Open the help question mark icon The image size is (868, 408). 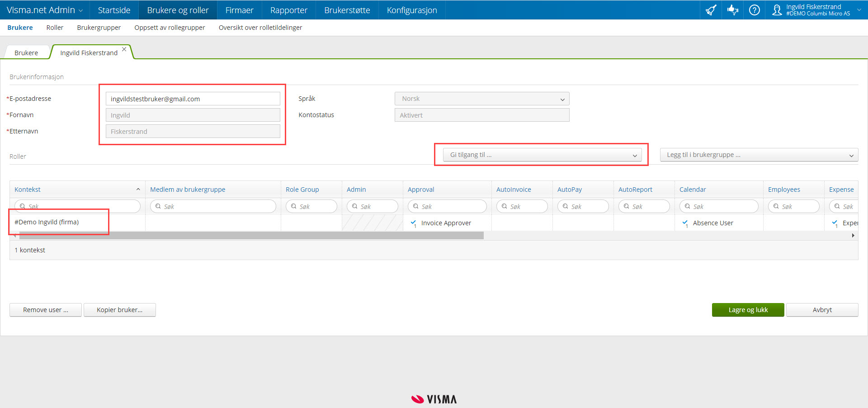(755, 10)
